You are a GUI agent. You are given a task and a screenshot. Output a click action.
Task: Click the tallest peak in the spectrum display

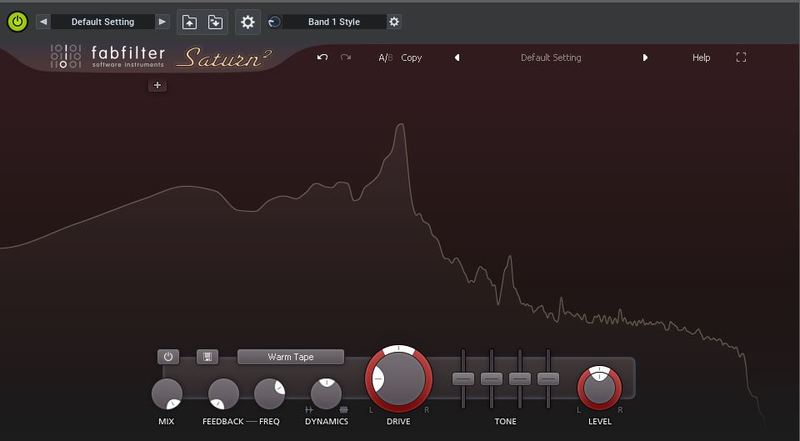click(x=401, y=126)
